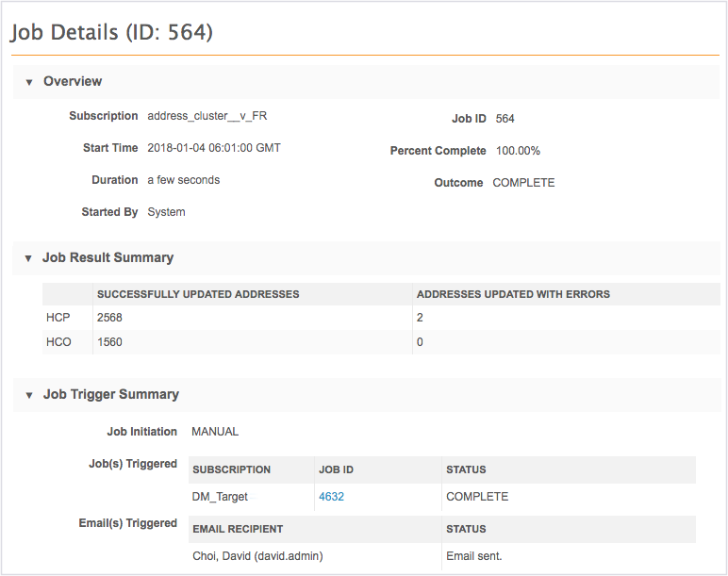The image size is (728, 576).
Task: Click the 1560 HCO updated addresses cell
Action: pos(109,342)
